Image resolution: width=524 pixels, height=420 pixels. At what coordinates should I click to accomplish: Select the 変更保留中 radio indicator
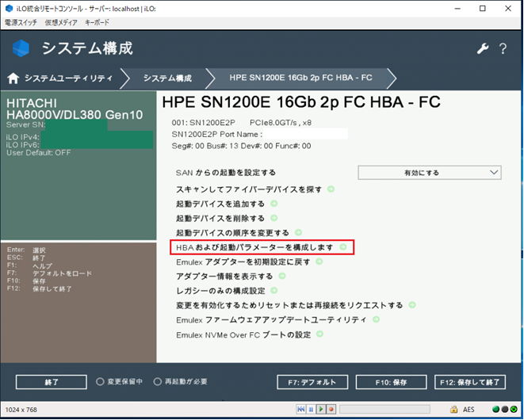coord(100,382)
